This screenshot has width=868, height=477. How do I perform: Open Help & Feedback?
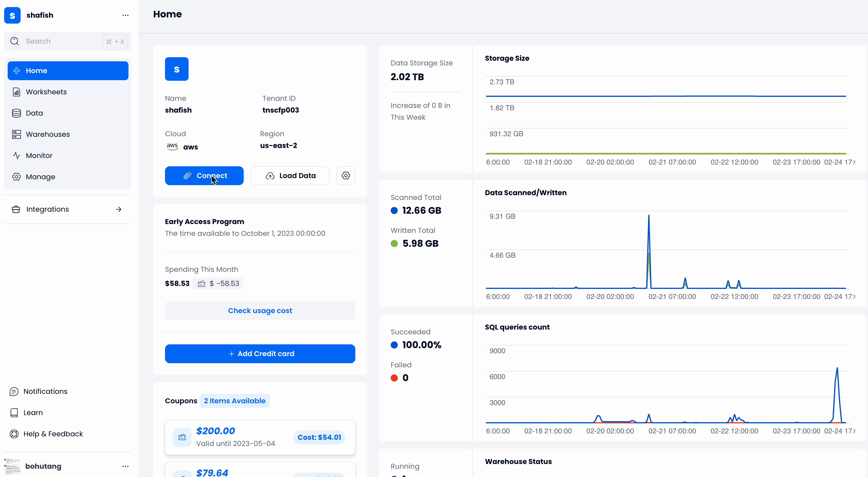coord(53,434)
